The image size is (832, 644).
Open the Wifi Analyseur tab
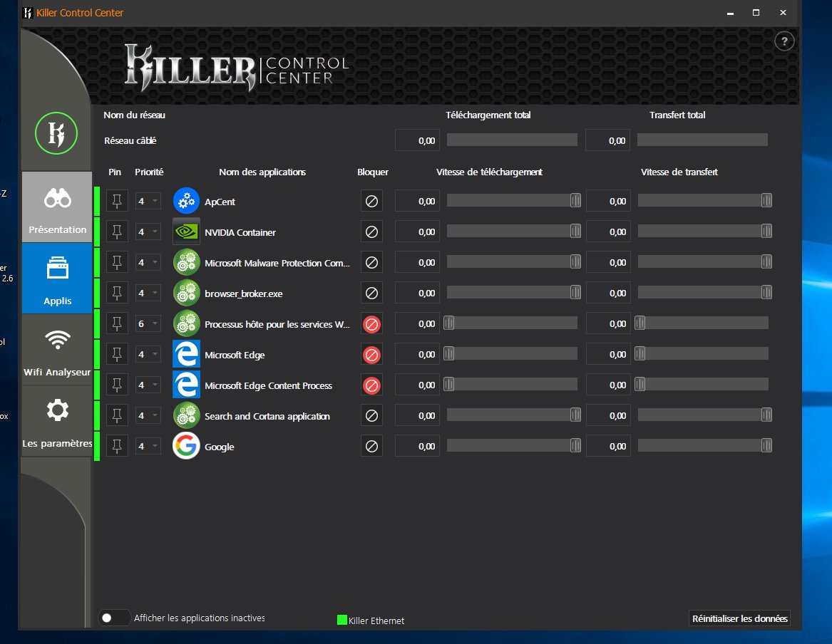[57, 350]
